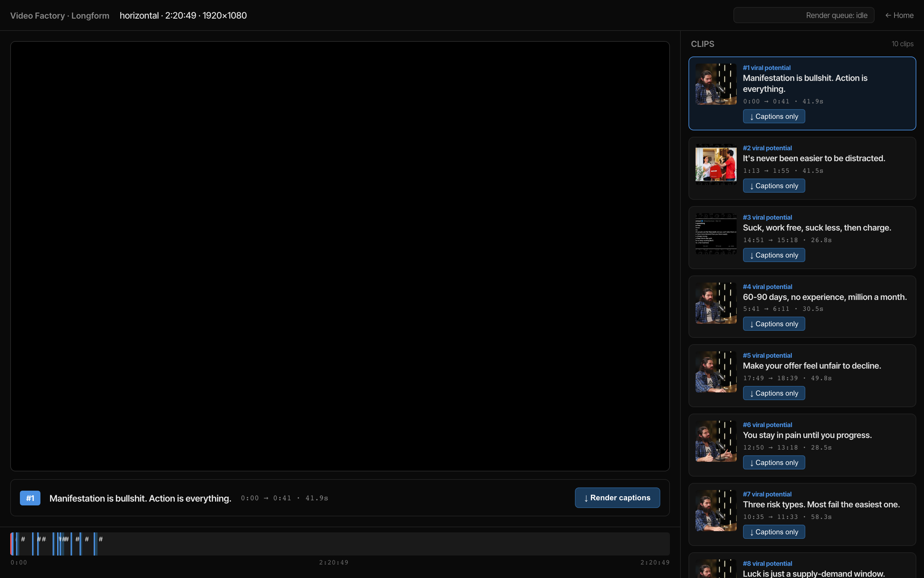The image size is (924, 578).
Task: Select thumbnail of Three risk types clip
Action: pos(716,511)
